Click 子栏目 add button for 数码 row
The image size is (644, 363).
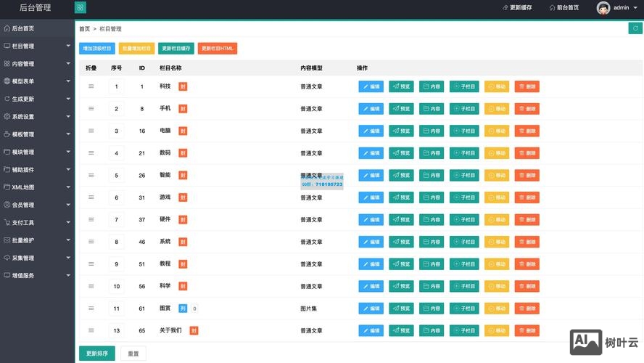click(x=464, y=153)
